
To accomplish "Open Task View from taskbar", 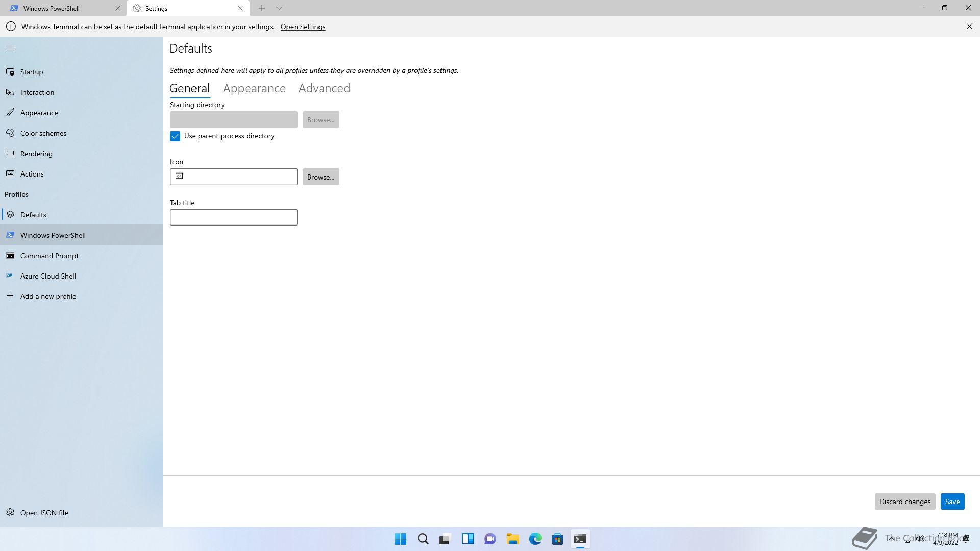I will coord(446,539).
